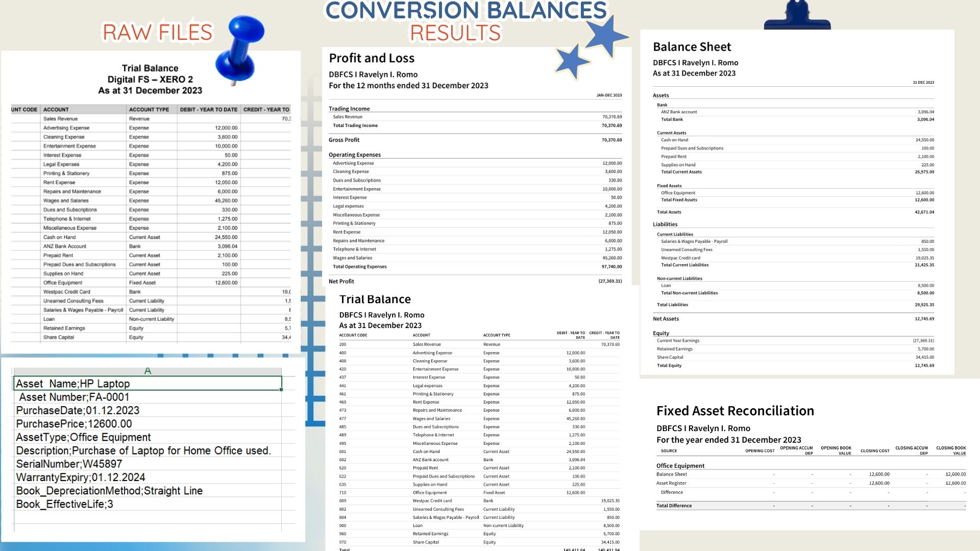This screenshot has width=980, height=551.
Task: Click the 'Balance Sheet' report title
Action: pyautogui.click(x=692, y=47)
